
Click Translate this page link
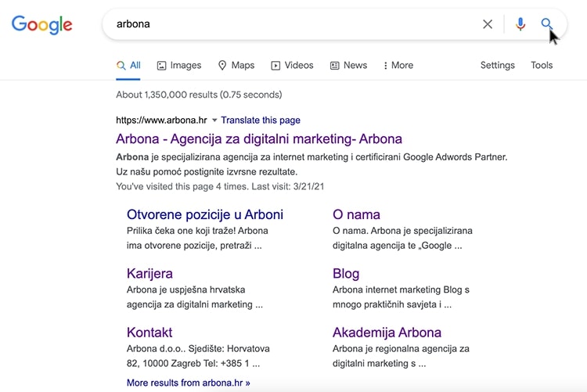(x=261, y=120)
